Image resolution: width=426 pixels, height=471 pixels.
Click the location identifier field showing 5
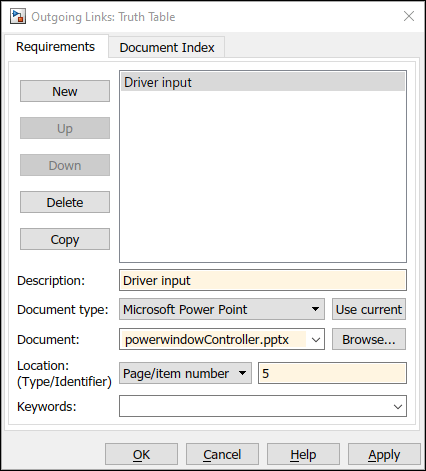(332, 373)
